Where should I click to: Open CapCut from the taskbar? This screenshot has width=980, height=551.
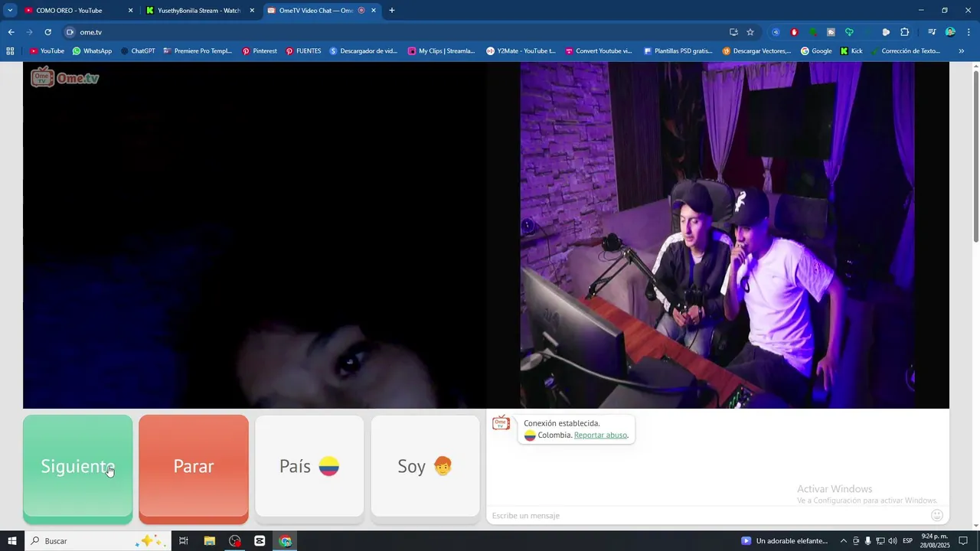[260, 541]
